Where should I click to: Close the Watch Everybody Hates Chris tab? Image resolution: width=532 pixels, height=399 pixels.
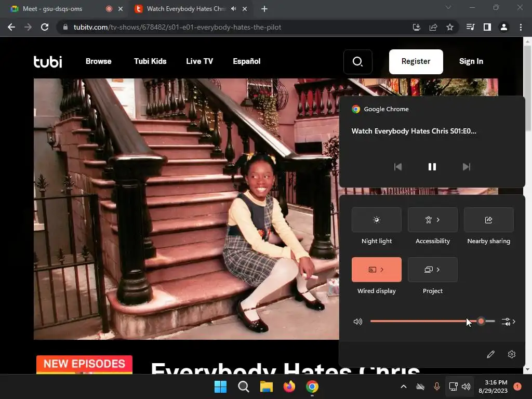point(245,9)
